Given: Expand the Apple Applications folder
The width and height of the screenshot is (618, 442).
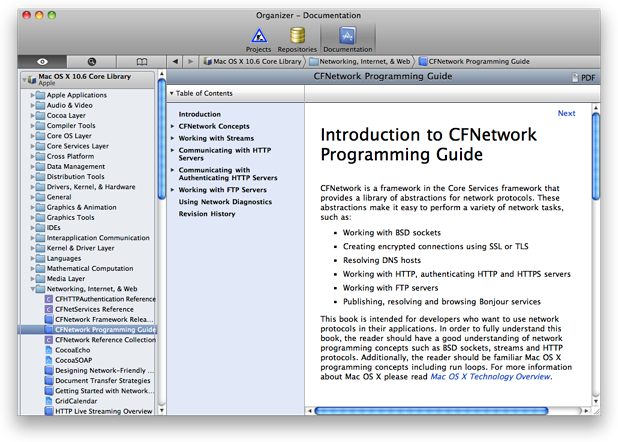Looking at the screenshot, I should click(33, 95).
